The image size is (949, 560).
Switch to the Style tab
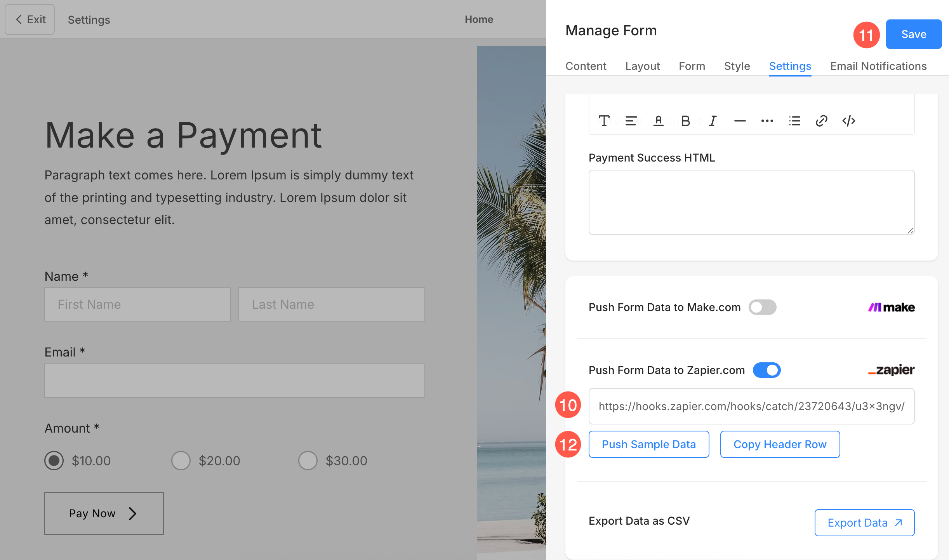tap(737, 66)
